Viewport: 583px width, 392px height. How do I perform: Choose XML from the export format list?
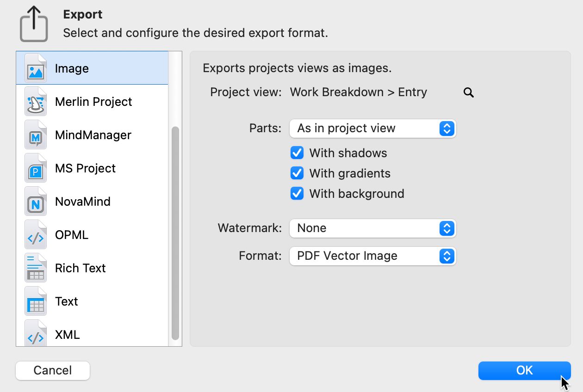click(x=68, y=335)
